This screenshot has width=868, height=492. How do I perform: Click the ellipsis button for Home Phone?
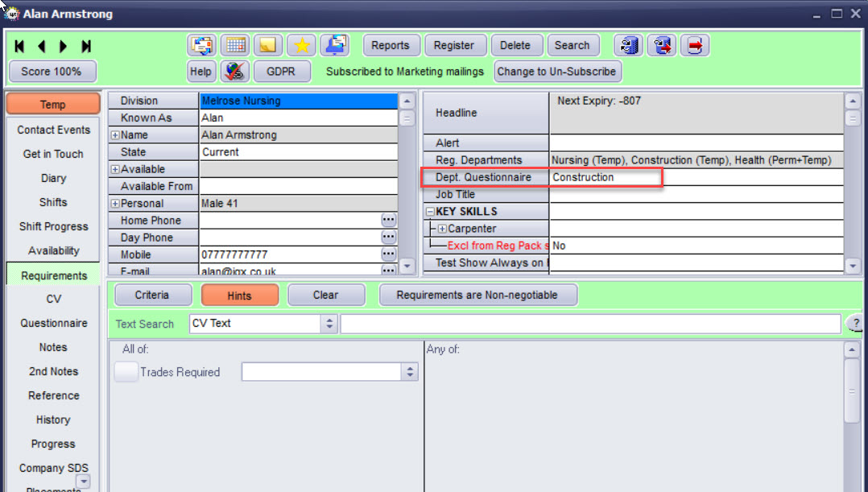(x=389, y=221)
